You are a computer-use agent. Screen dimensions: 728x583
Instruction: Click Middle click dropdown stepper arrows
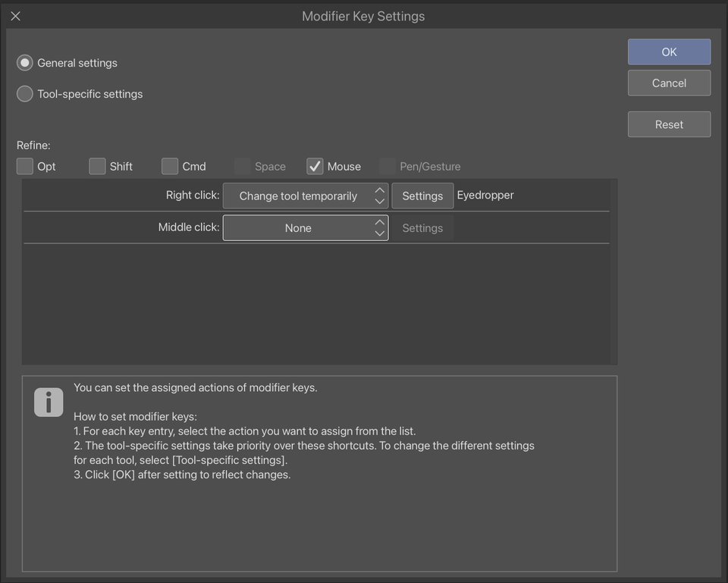coord(380,228)
